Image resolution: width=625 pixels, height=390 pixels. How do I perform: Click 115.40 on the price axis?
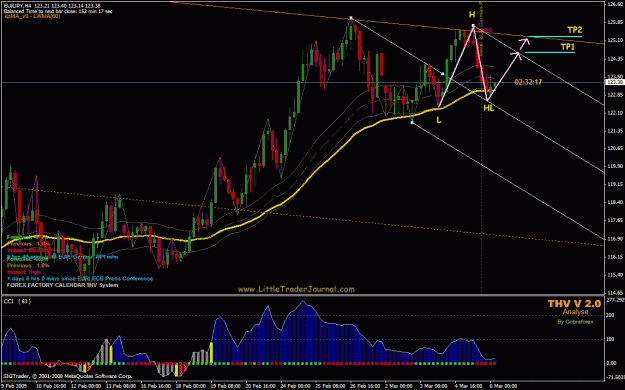[615, 274]
